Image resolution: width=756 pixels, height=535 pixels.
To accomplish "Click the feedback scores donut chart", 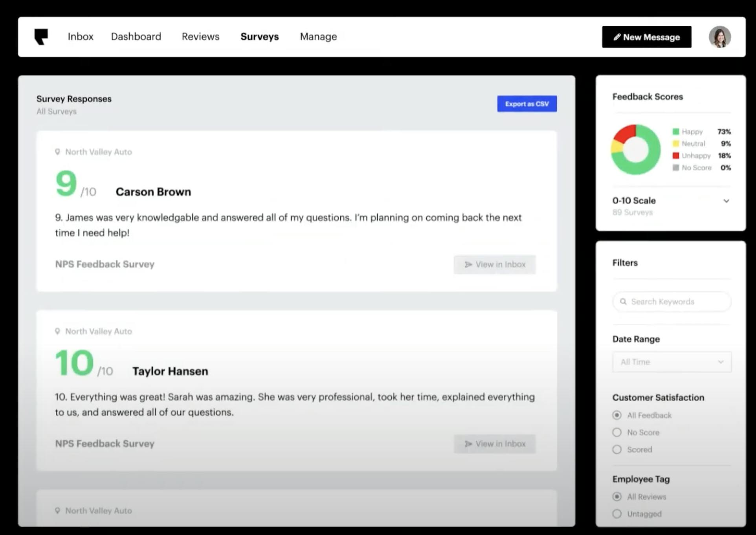I will 635,150.
